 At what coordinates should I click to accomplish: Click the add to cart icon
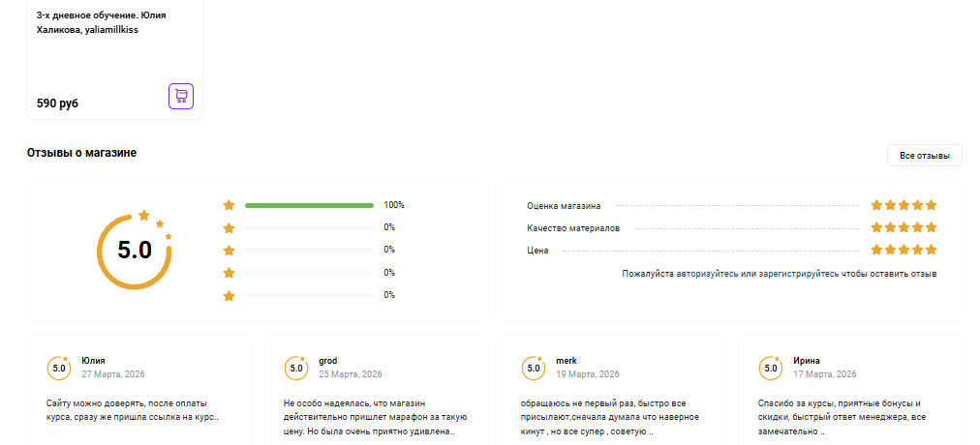pos(181,96)
